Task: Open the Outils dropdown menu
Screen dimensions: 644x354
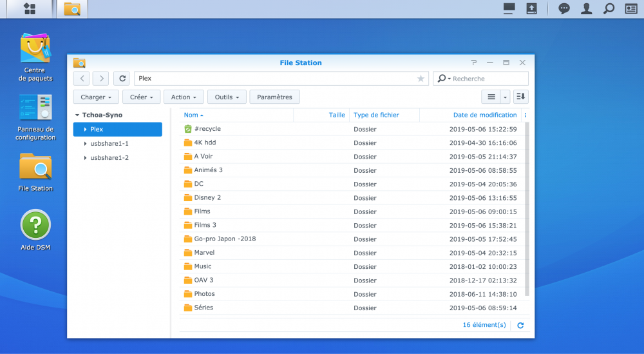Action: [x=227, y=97]
